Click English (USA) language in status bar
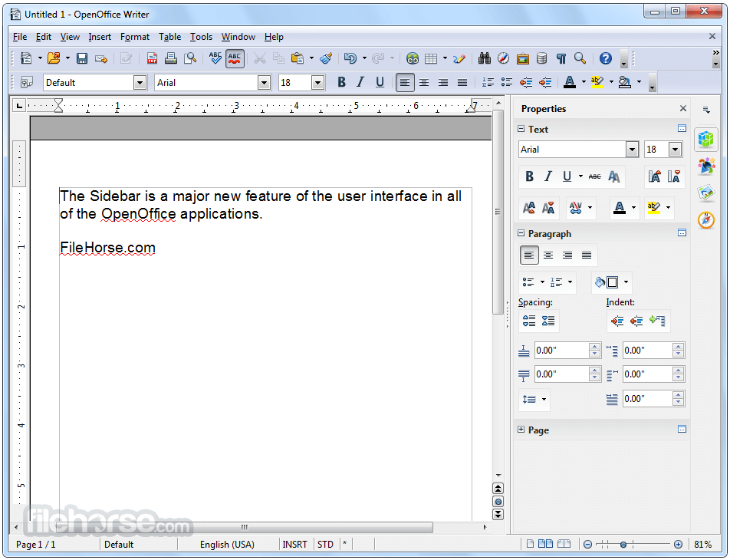The image size is (730, 560). tap(227, 544)
